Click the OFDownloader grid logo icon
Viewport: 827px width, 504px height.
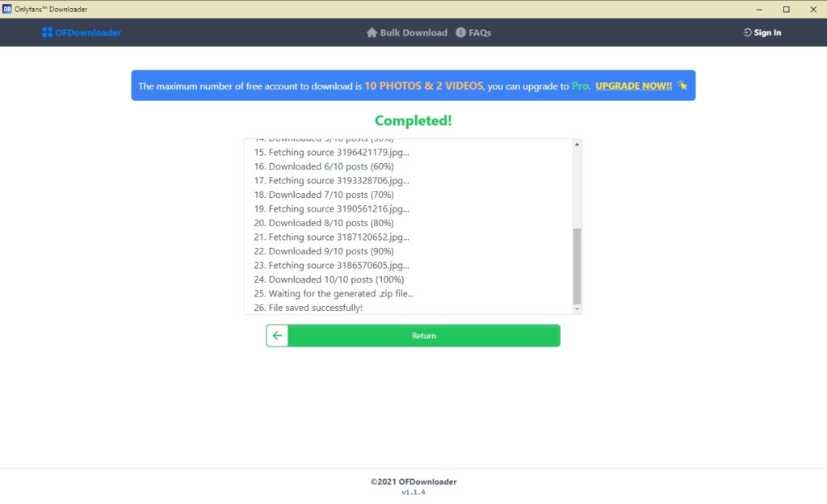(47, 32)
